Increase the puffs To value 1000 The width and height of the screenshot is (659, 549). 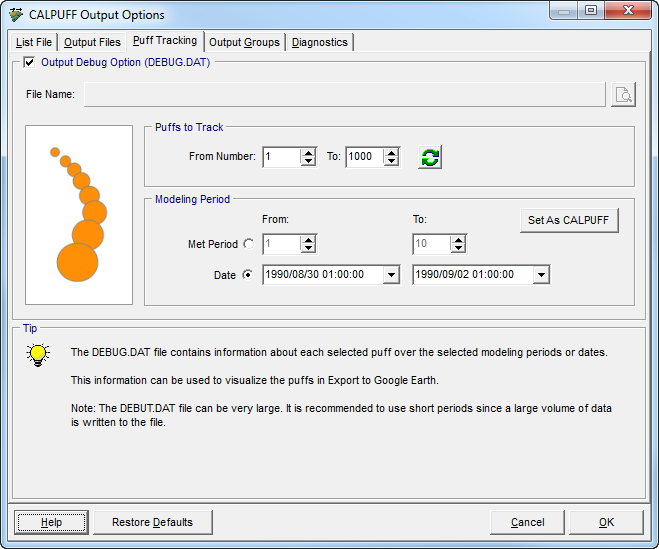(391, 153)
